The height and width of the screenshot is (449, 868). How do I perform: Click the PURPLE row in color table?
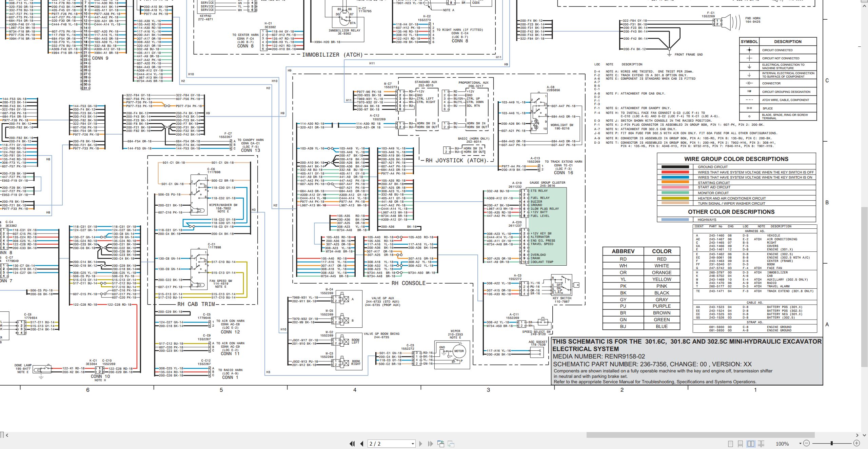[x=642, y=306]
